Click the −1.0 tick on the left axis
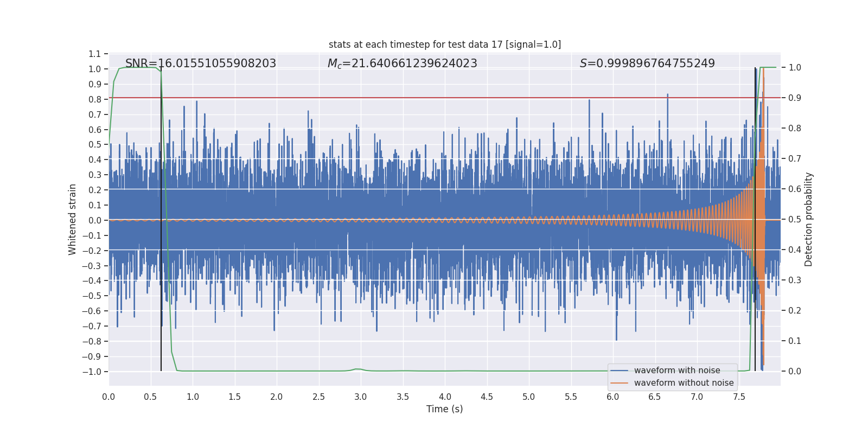Image resolution: width=868 pixels, height=434 pixels. click(92, 372)
